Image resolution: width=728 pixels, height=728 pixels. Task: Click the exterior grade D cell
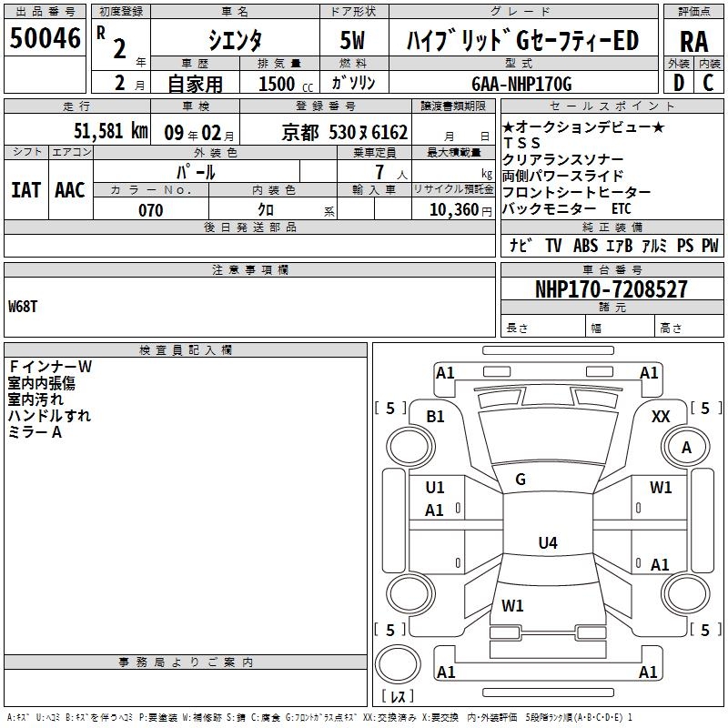click(678, 83)
